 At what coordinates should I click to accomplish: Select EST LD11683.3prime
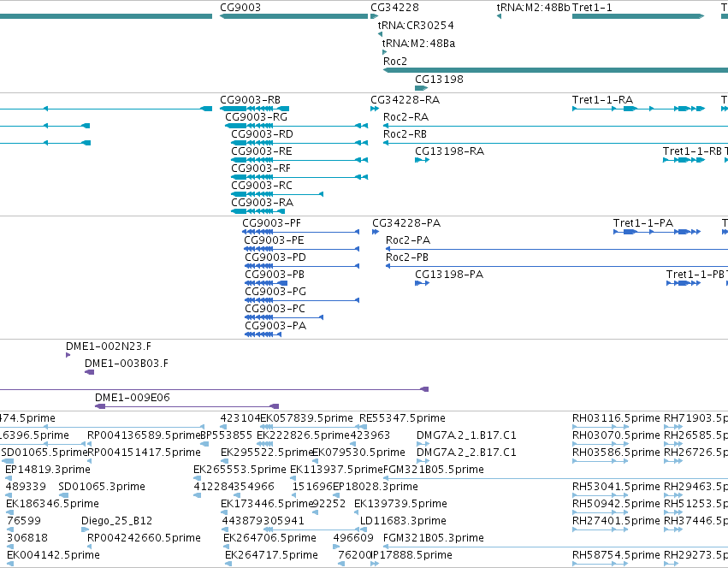click(x=403, y=522)
